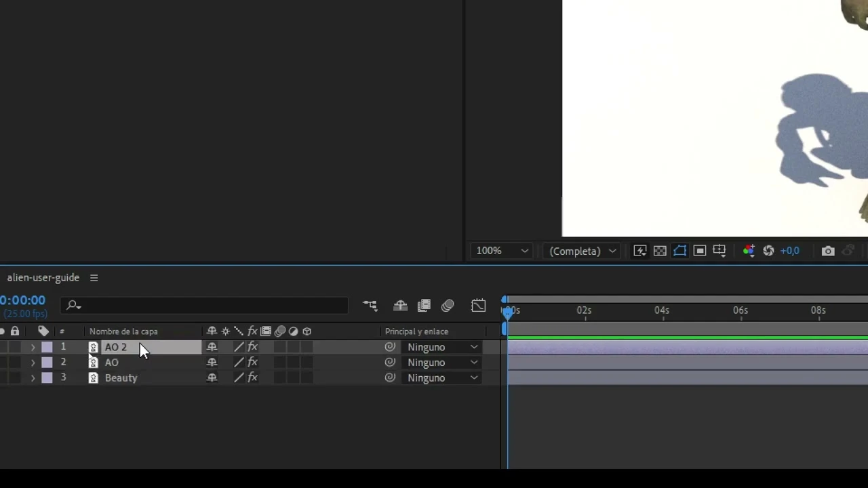Select the alien-user-guide timeline tab

[43, 278]
